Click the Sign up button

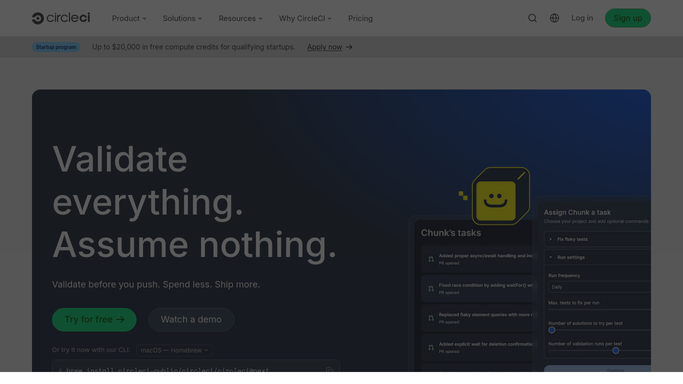(x=628, y=18)
